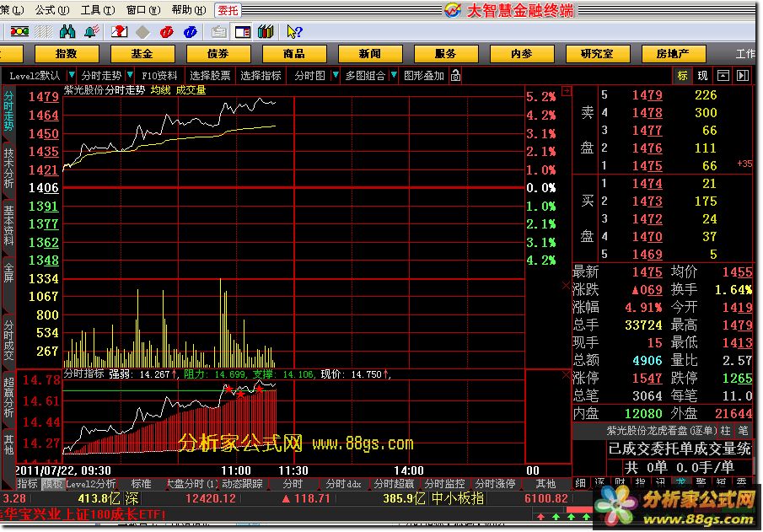Click the 新闻 yellow button
Image resolution: width=763 pixels, height=532 pixels.
pos(370,54)
